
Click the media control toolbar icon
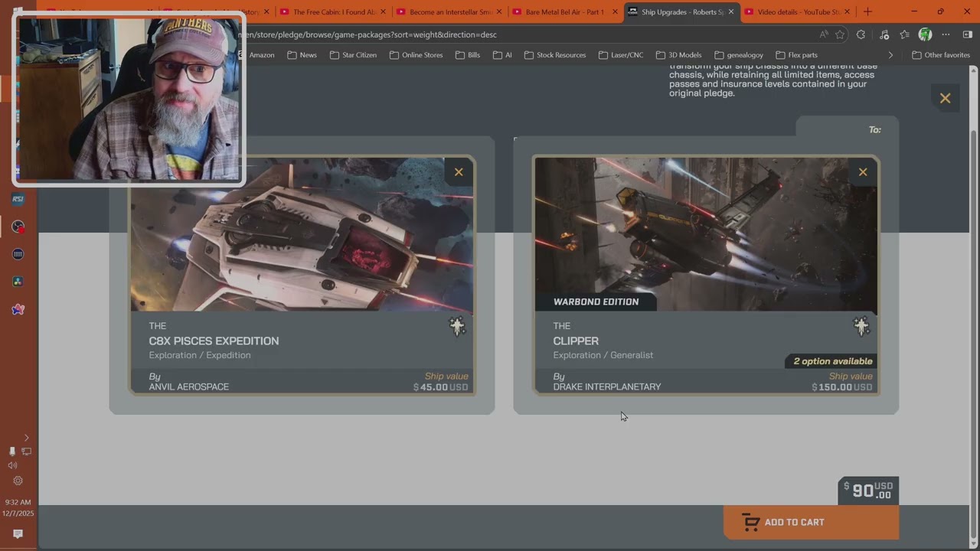[x=884, y=34]
